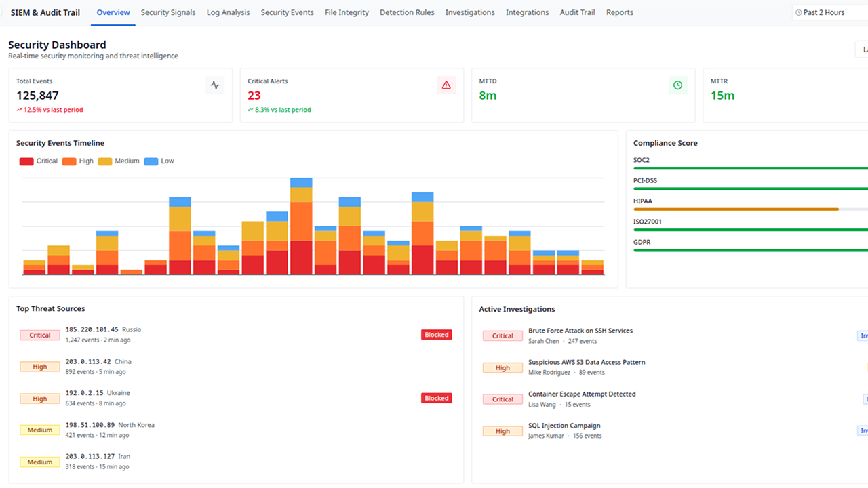Open the Security Events tab
The width and height of the screenshot is (868, 488).
click(x=287, y=12)
